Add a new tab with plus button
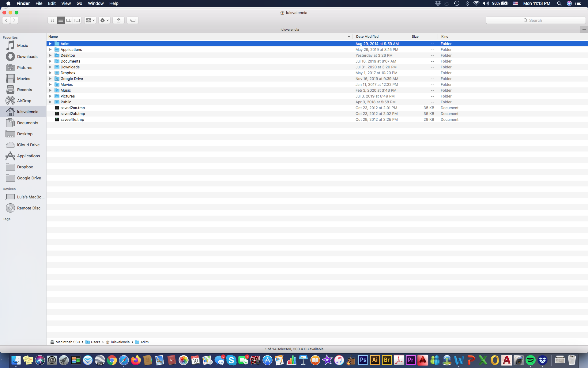Image resolution: width=588 pixels, height=368 pixels. (x=584, y=29)
